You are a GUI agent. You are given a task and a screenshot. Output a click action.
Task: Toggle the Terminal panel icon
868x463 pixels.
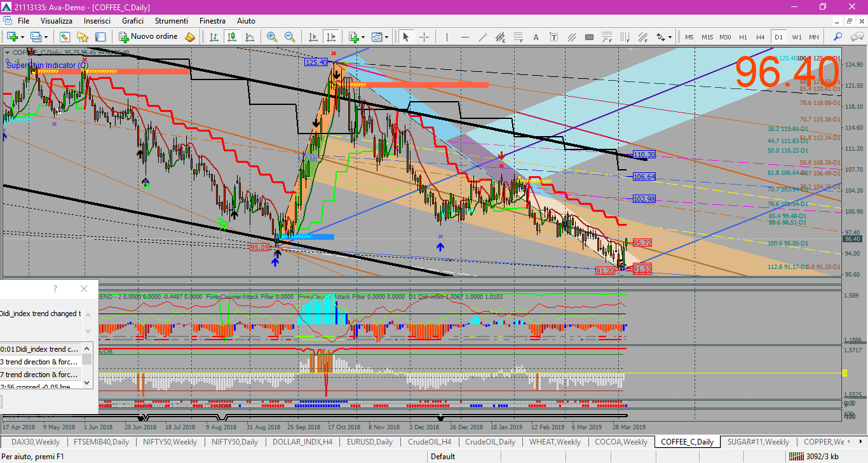[x=100, y=37]
